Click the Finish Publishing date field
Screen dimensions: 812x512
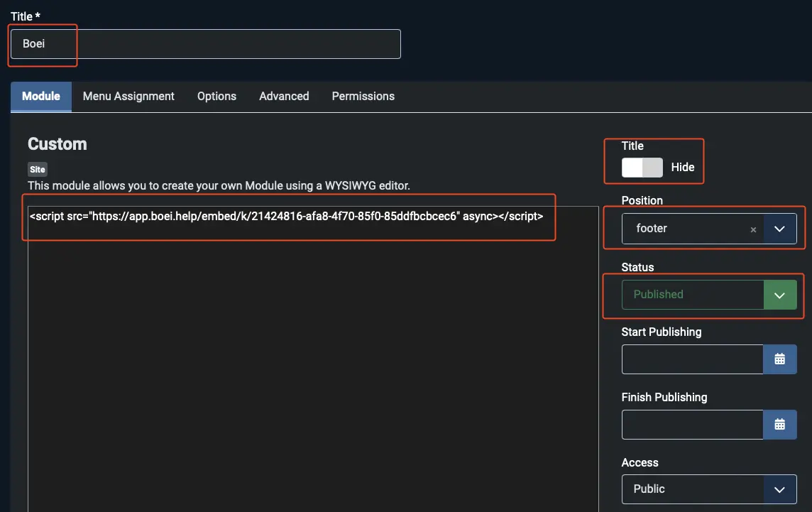691,425
